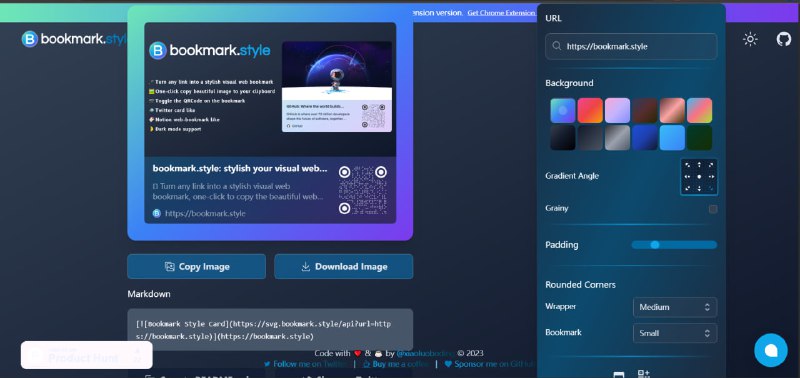Click the search icon in URL field
Screen dimensions: 800x378
click(557, 46)
